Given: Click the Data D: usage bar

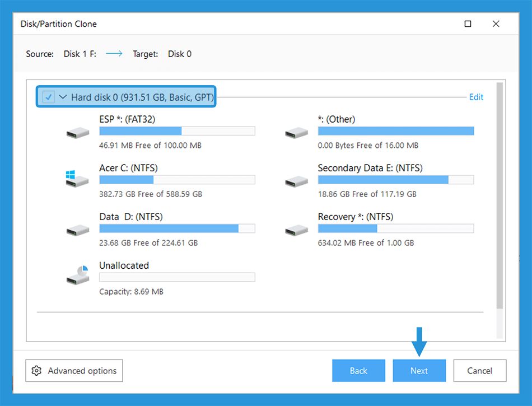Looking at the screenshot, I should click(177, 228).
